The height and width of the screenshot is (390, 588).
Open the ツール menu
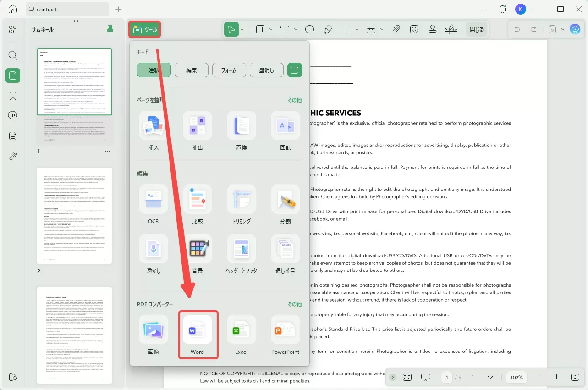[x=144, y=29]
